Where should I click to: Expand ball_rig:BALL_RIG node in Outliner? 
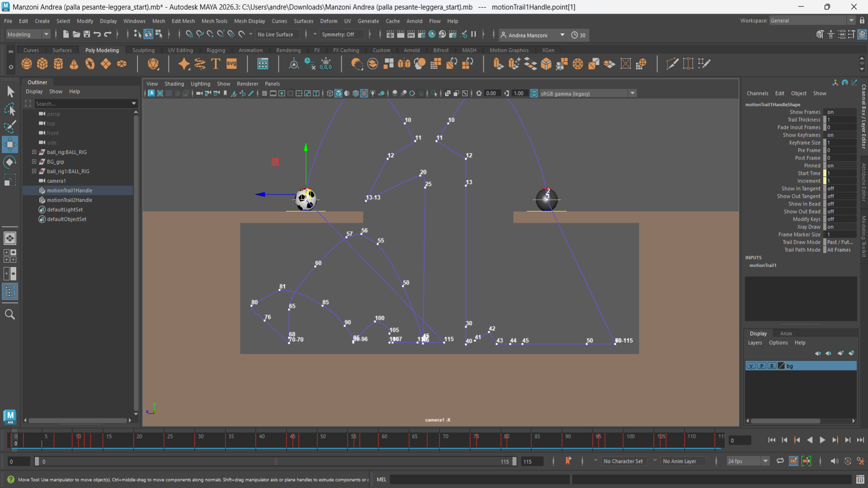pyautogui.click(x=34, y=152)
